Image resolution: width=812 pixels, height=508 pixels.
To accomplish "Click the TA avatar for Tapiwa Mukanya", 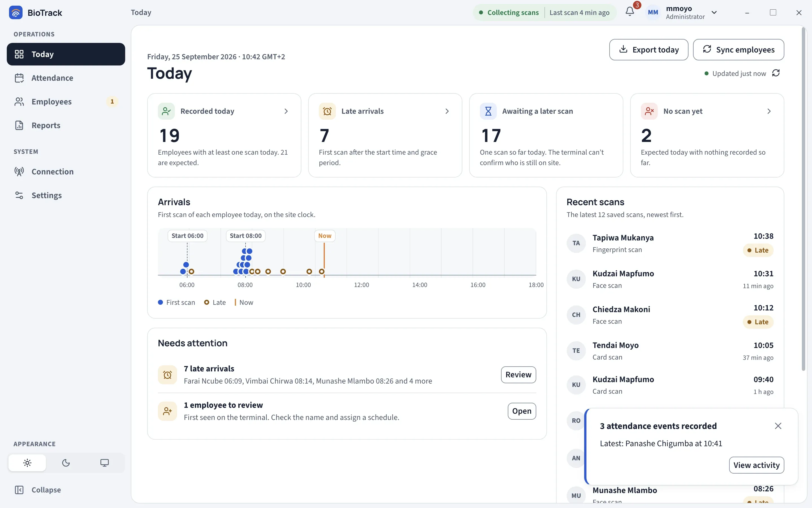I will [576, 243].
